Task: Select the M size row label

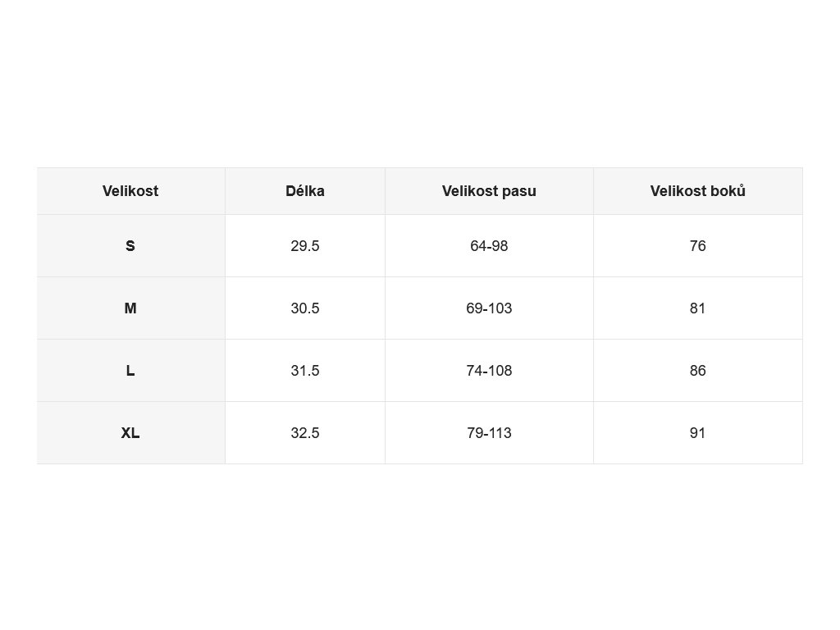Action: tap(130, 308)
